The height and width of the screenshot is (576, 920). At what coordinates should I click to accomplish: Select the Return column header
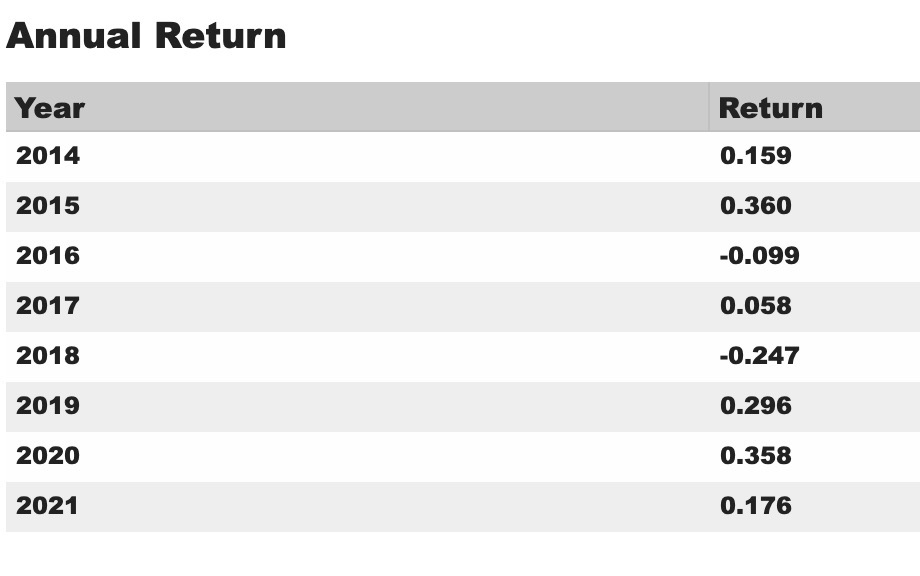[770, 108]
